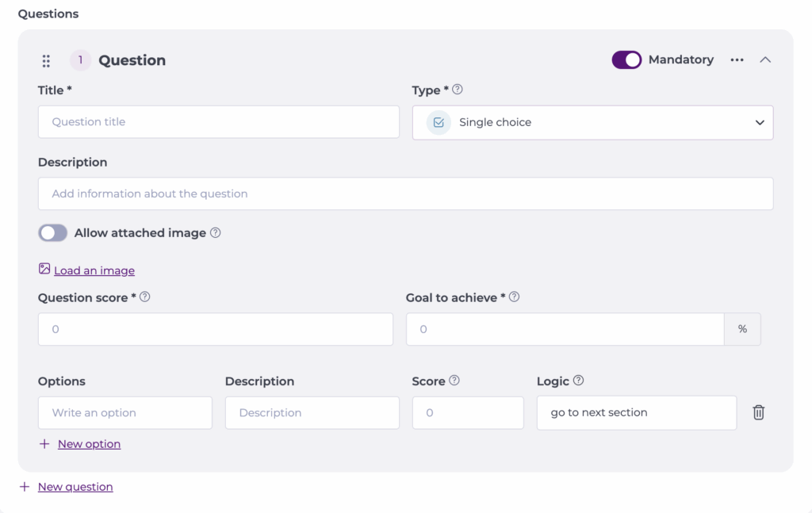
Task: Click the help icon next to Type
Action: click(458, 90)
